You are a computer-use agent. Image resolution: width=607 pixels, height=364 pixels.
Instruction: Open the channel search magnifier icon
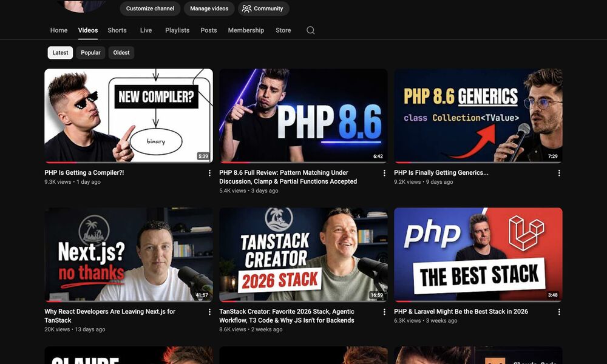point(310,30)
